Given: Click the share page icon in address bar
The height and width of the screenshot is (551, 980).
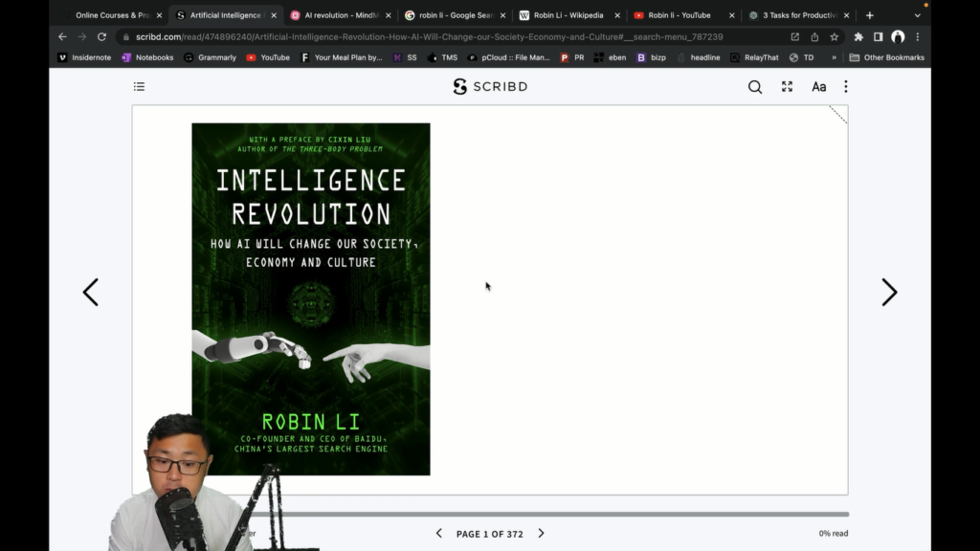Looking at the screenshot, I should coord(814,37).
